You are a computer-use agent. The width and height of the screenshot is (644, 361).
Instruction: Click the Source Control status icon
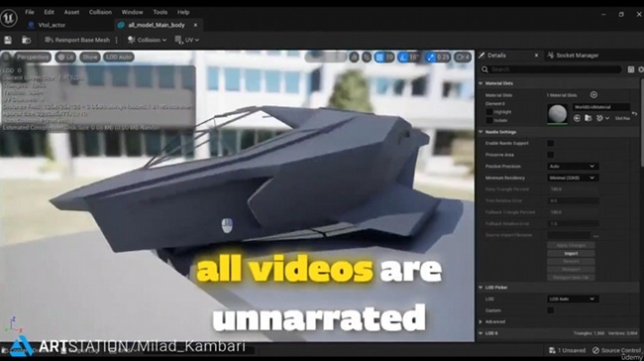595,350
